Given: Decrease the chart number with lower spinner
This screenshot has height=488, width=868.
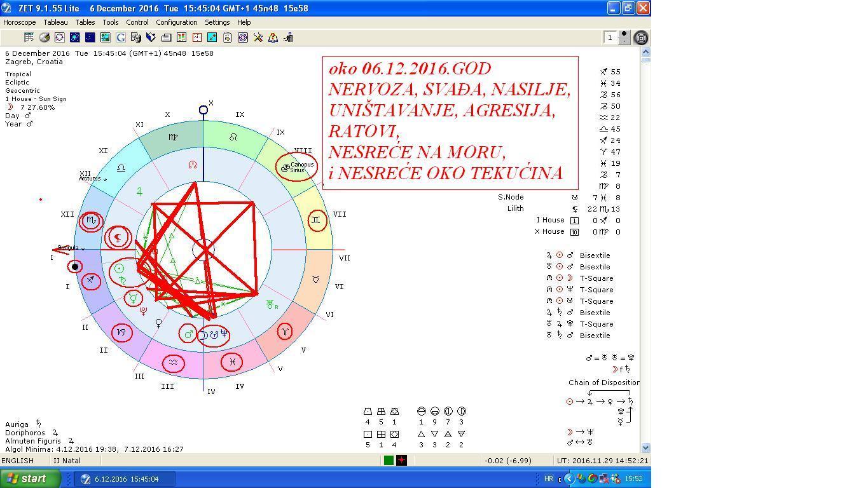Looking at the screenshot, I should (624, 42).
